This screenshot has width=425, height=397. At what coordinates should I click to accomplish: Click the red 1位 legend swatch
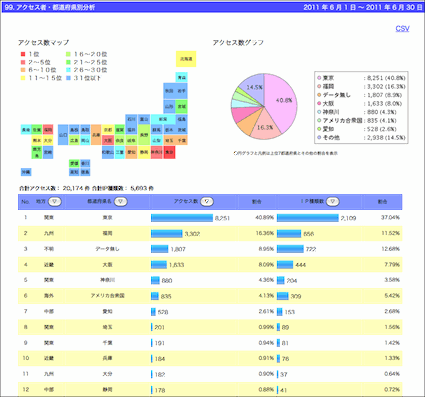pos(23,54)
